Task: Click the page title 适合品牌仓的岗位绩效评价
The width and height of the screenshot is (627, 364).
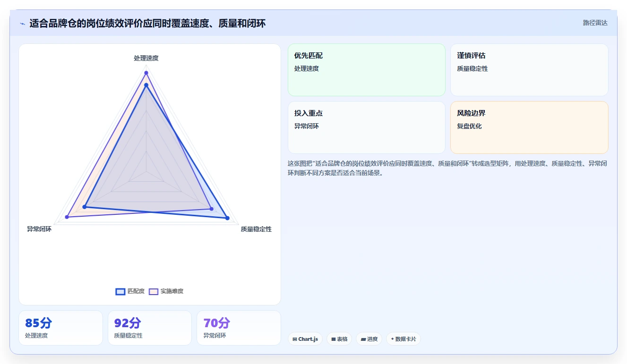Action: [147, 23]
